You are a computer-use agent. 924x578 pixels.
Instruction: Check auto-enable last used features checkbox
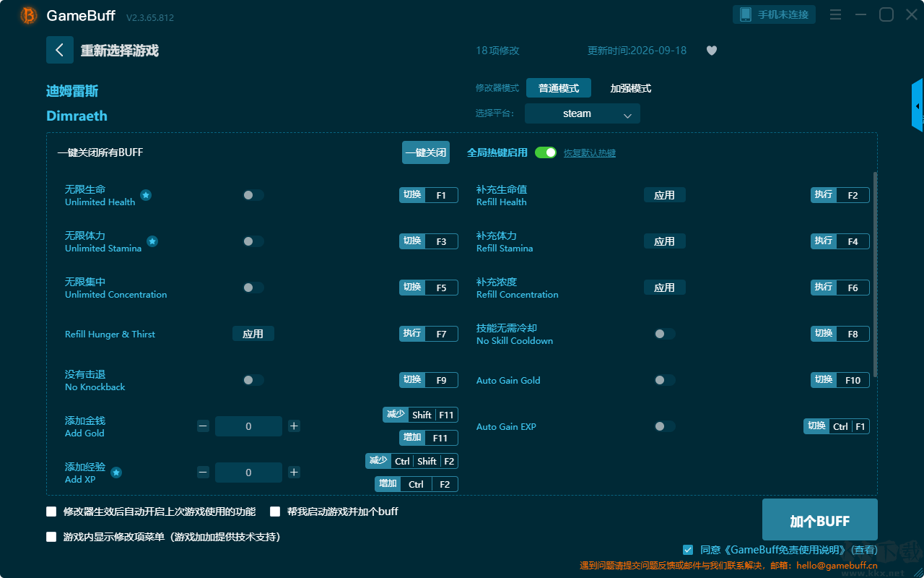(51, 512)
